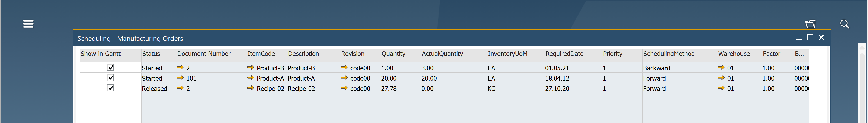The height and width of the screenshot is (123, 868).
Task: Open Product-B item code link arrow
Action: 250,68
